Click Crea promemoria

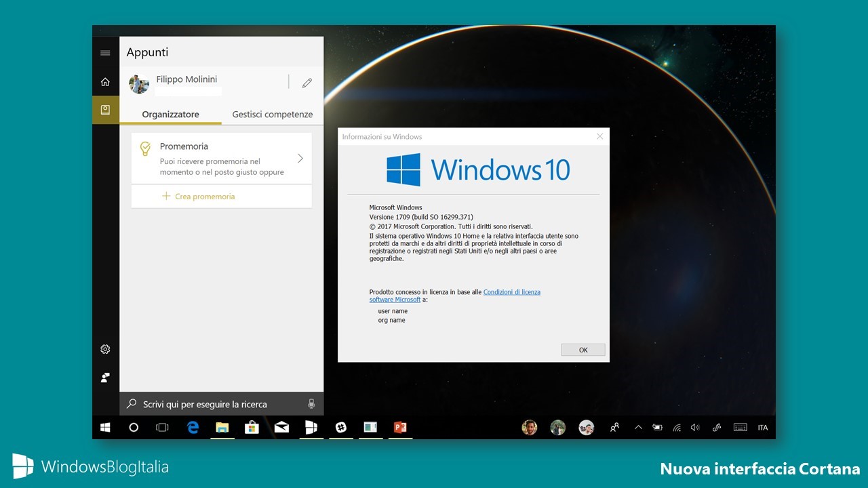(x=205, y=197)
